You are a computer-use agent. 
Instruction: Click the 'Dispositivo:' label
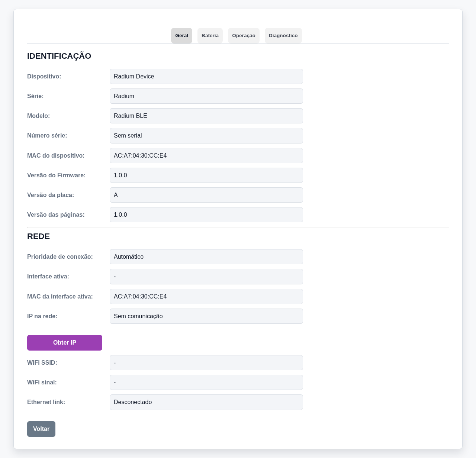[x=44, y=76]
